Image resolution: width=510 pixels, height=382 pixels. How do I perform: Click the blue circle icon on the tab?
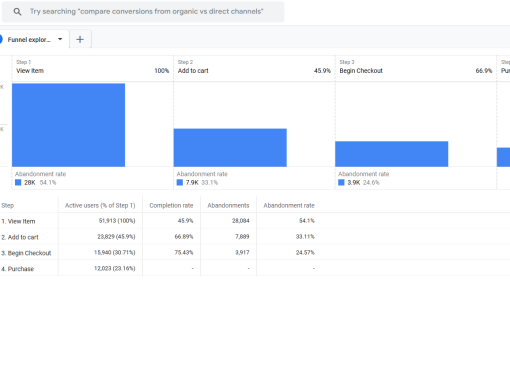pyautogui.click(x=1, y=39)
